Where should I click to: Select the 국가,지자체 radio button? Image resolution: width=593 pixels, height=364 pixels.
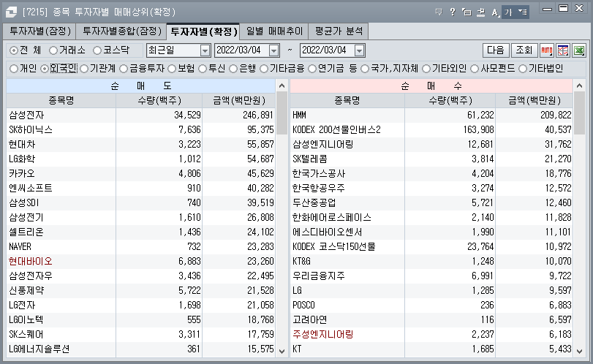(365, 69)
